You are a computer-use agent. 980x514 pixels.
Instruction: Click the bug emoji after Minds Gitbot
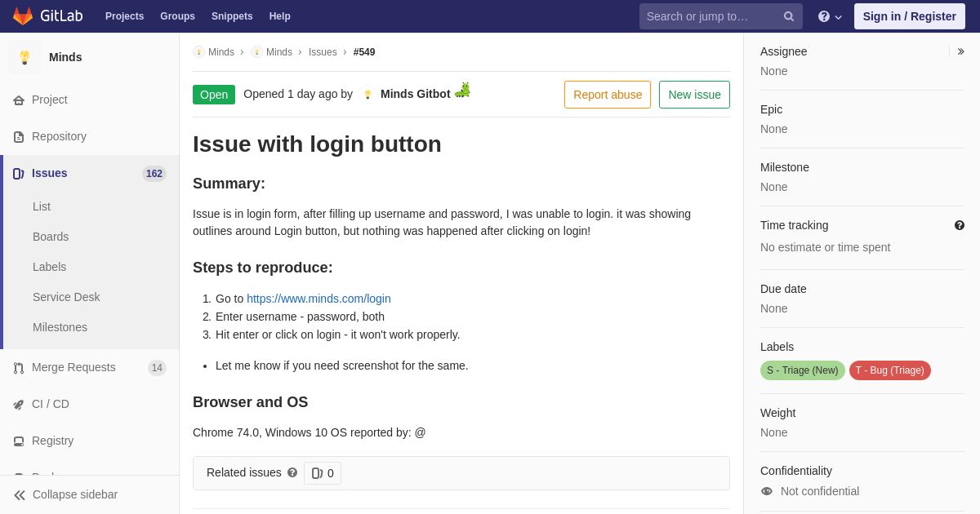[462, 90]
